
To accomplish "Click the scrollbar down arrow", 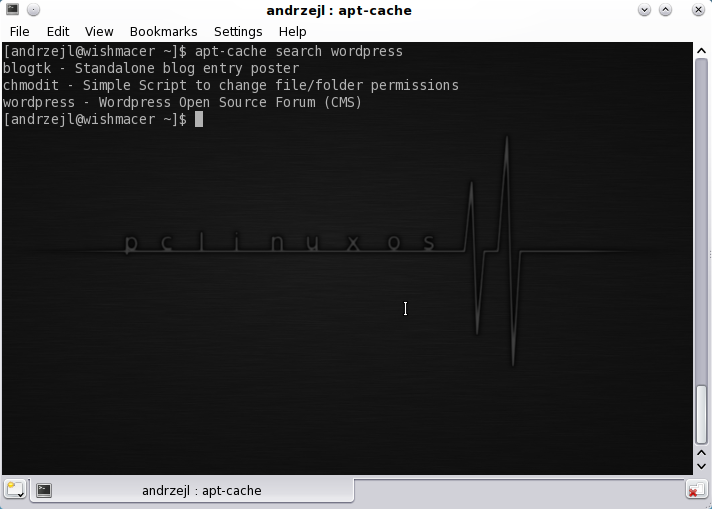I will pyautogui.click(x=702, y=465).
